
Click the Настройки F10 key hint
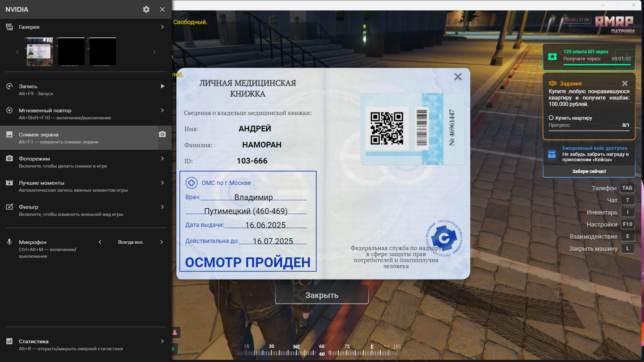628,224
